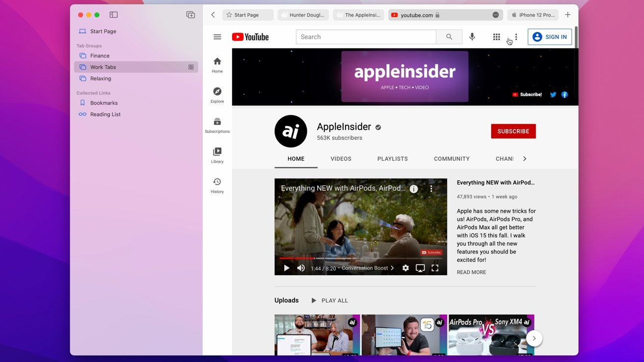644x362 pixels.
Task: Open the YouTube apps grid icon
Action: [496, 37]
